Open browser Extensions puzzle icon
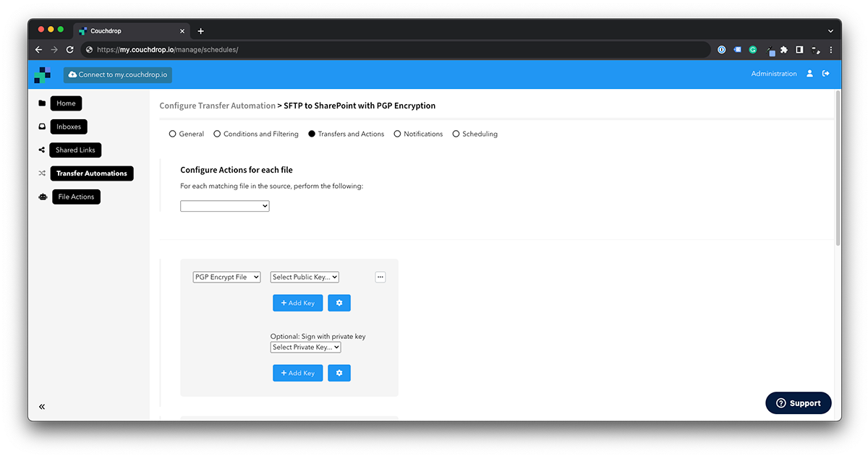The width and height of the screenshot is (868, 456). 783,49
